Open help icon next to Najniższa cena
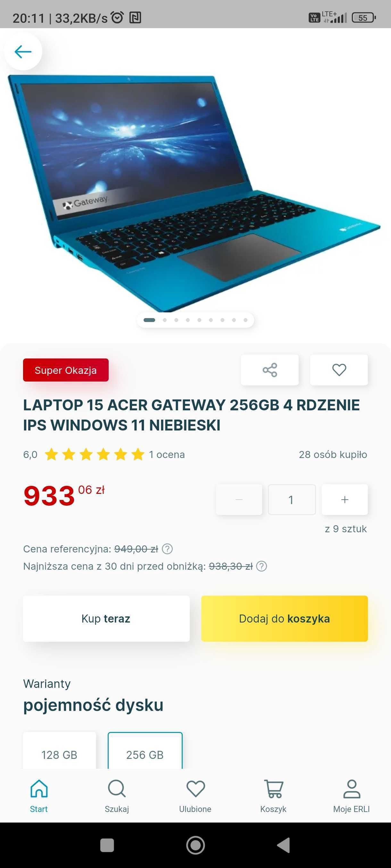The image size is (391, 868). point(262,566)
